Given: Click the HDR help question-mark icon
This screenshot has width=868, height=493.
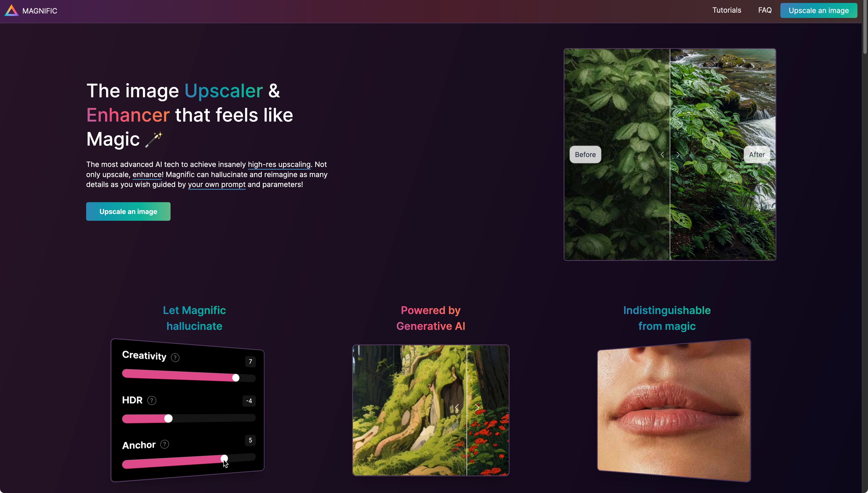Looking at the screenshot, I should 152,401.
